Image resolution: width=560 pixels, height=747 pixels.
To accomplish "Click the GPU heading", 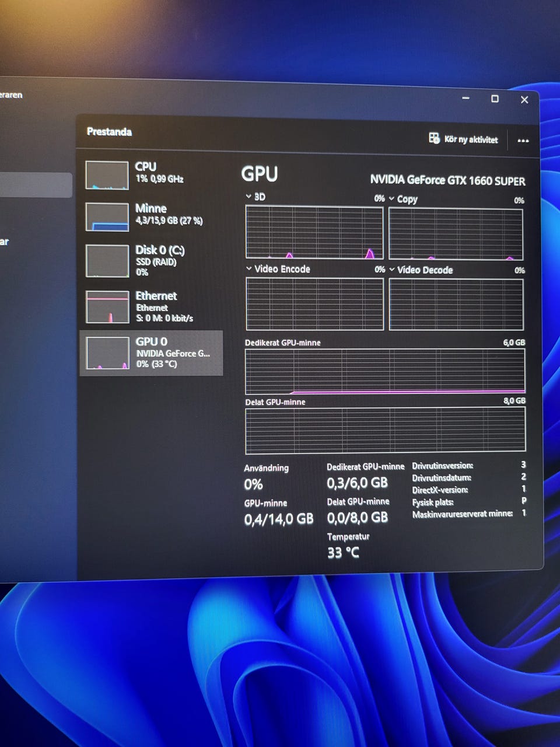I will pyautogui.click(x=260, y=174).
